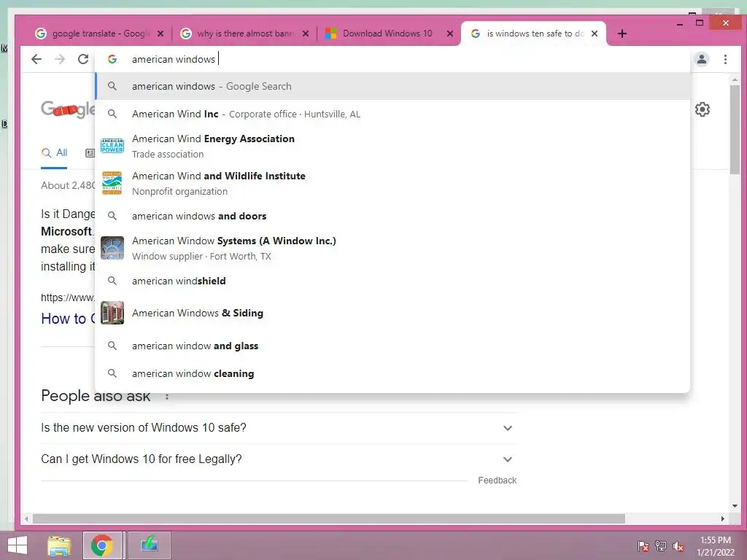The width and height of the screenshot is (747, 560).
Task: Select 'is windows ten safe' tab
Action: (533, 34)
